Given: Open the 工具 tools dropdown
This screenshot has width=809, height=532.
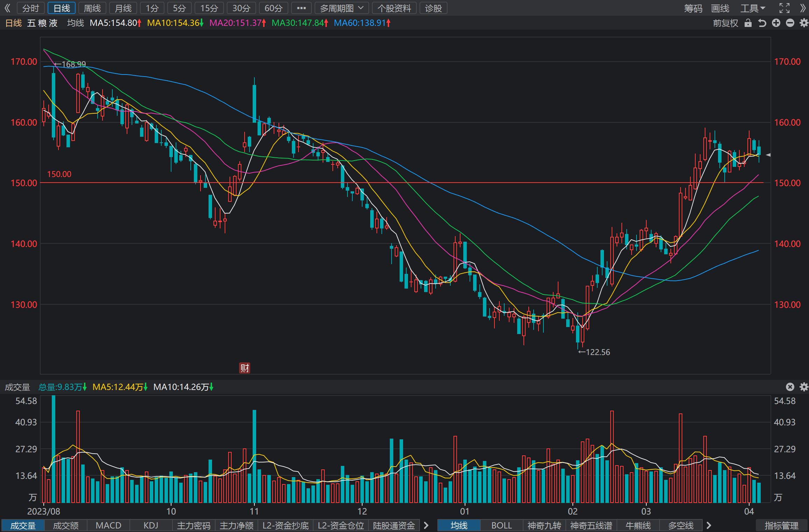Looking at the screenshot, I should 753,8.
